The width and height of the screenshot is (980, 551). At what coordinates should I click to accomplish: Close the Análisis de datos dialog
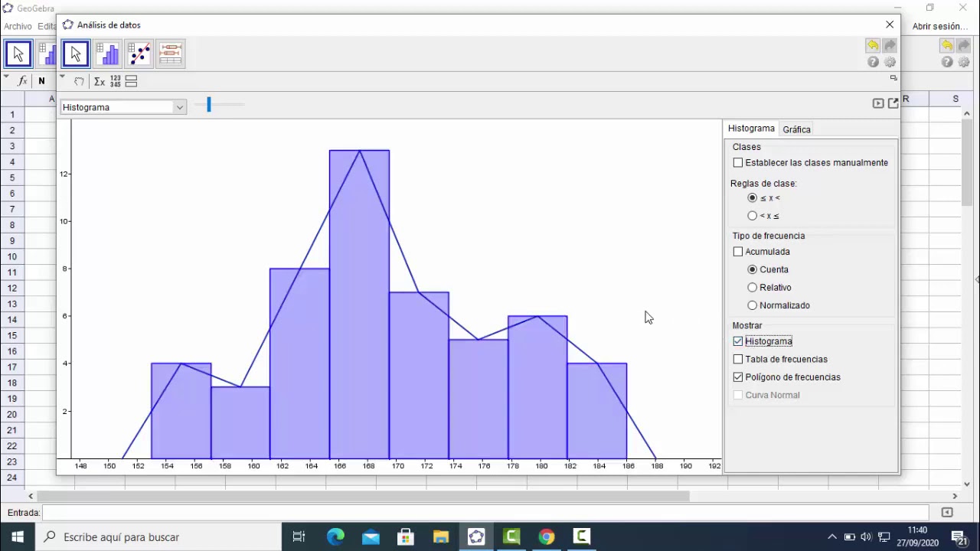[890, 24]
